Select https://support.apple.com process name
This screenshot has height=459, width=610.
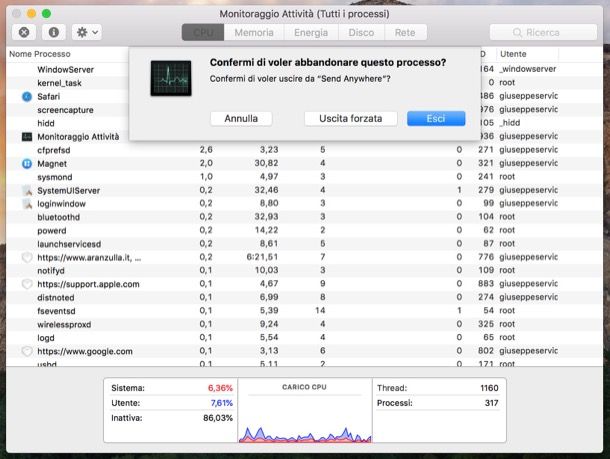(88, 284)
